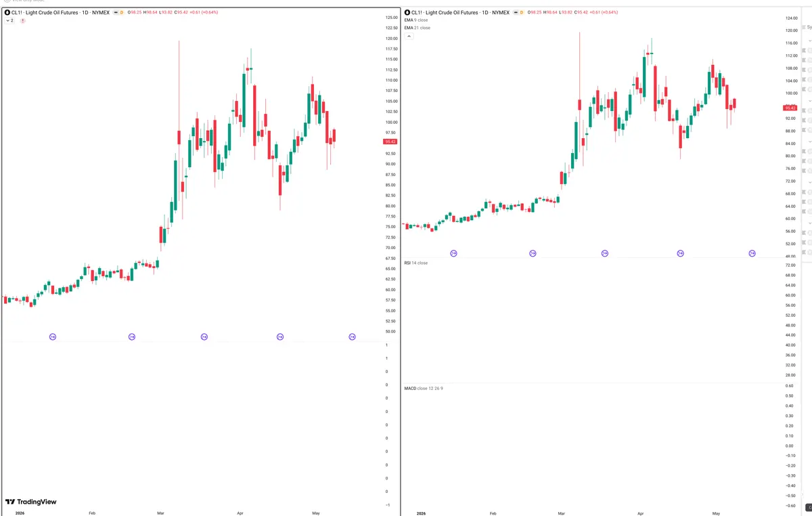Click the 50.00 level on left price axis
Image resolution: width=812 pixels, height=516 pixels.
(390, 331)
